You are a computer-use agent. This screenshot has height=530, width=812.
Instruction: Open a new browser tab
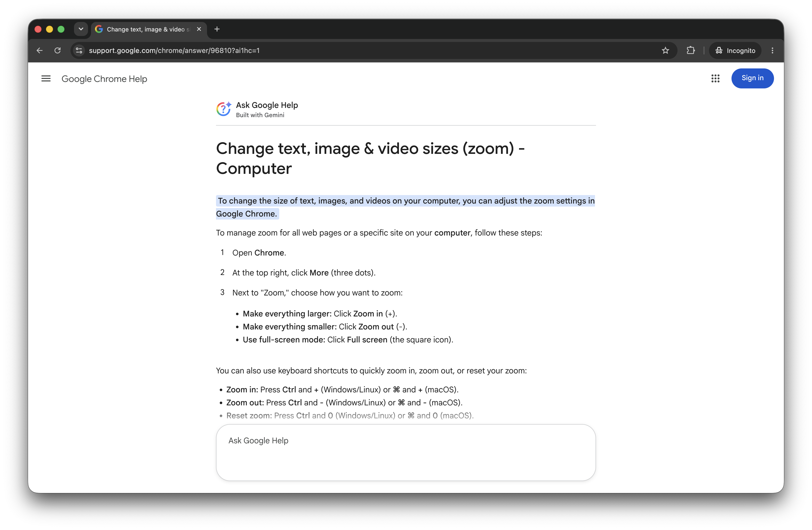(x=217, y=29)
